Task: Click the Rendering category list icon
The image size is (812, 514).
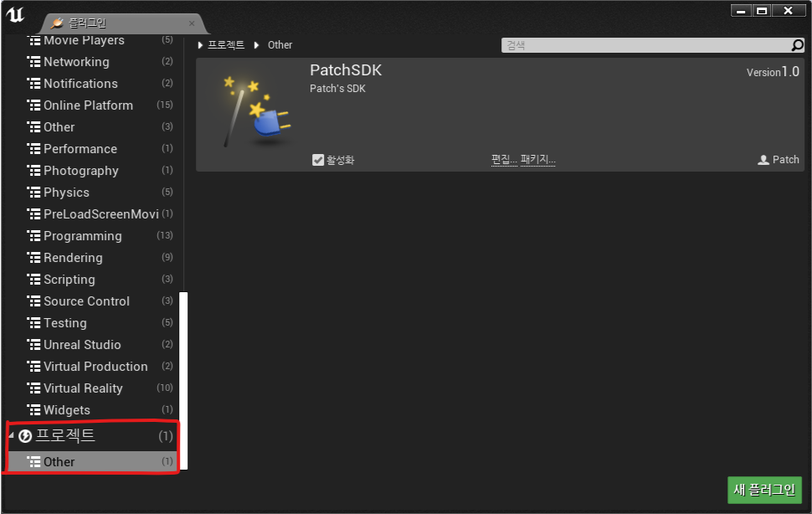Action: [x=33, y=257]
